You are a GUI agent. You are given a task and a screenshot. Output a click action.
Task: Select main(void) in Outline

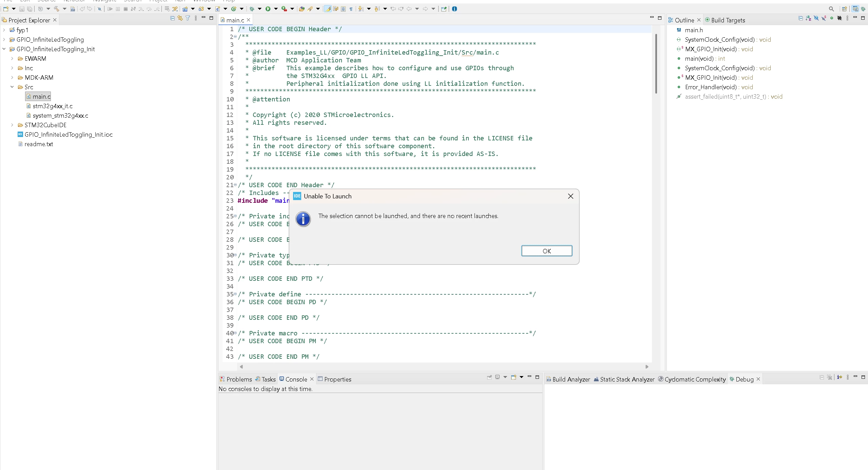701,58
